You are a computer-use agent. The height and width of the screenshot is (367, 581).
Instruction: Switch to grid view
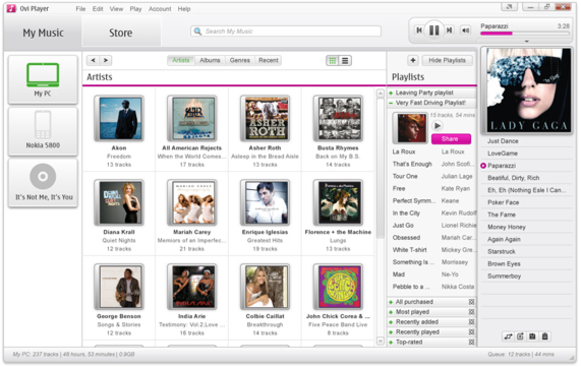point(332,60)
